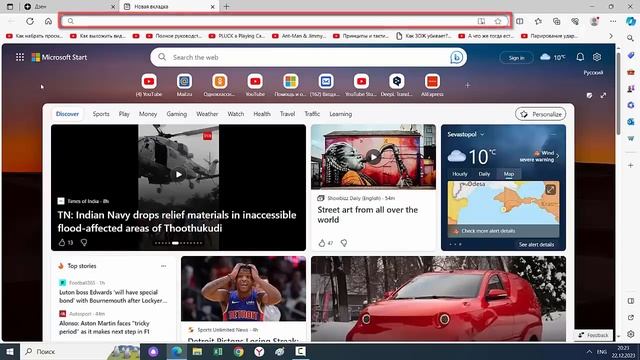Screen dimensions: 640x360
Task: Open the Copilot icon in the sidebar
Action: pyautogui.click(x=631, y=21)
